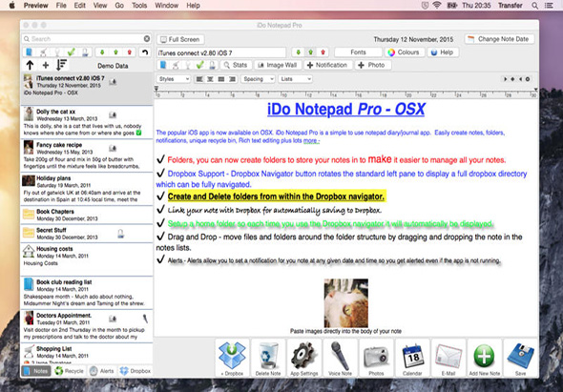
Task: Filter the notes list by red priority arrow
Action: click(x=130, y=52)
